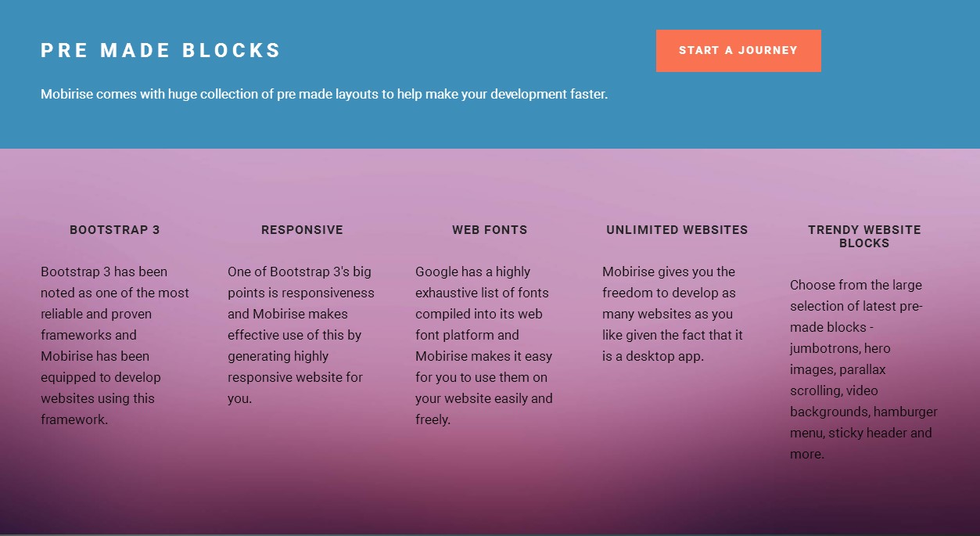Select the BOOTSTRAP 3 column heading
Image resolution: width=980 pixels, height=536 pixels.
115,230
